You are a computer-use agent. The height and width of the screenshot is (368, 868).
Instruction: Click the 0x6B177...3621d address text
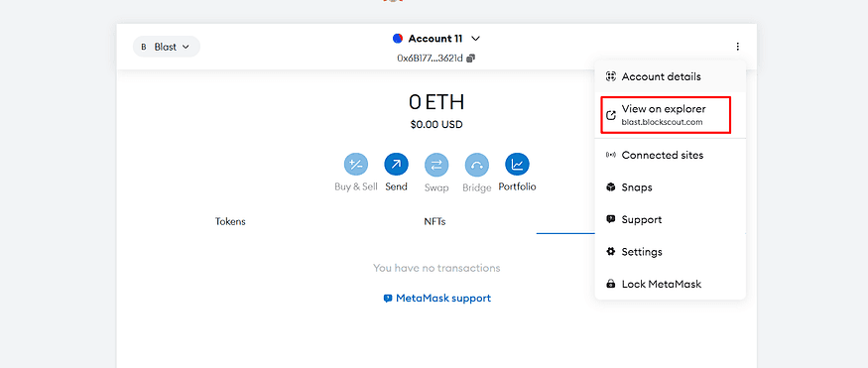tap(430, 58)
